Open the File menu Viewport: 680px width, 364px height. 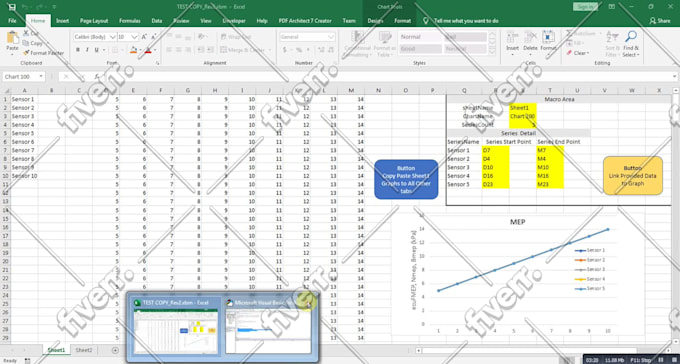pos(12,20)
